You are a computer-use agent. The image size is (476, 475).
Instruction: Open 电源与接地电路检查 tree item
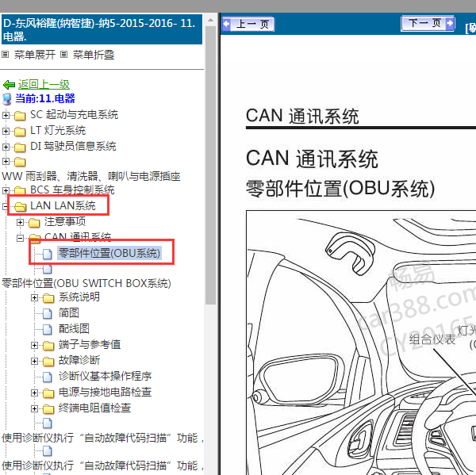click(x=105, y=392)
